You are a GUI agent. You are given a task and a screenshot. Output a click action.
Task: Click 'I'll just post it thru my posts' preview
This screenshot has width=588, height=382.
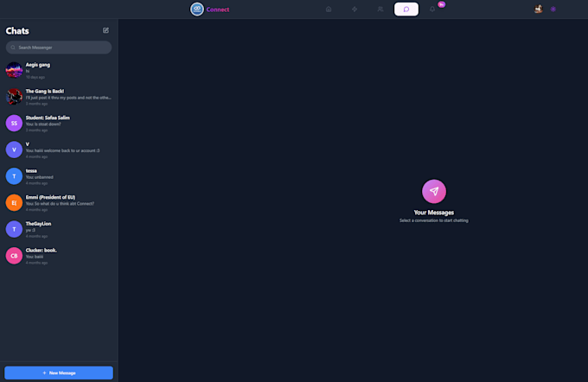click(x=68, y=98)
